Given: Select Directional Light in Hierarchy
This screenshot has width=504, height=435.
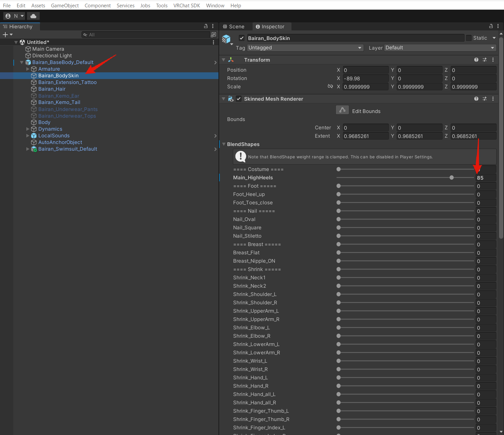Looking at the screenshot, I should [x=52, y=56].
